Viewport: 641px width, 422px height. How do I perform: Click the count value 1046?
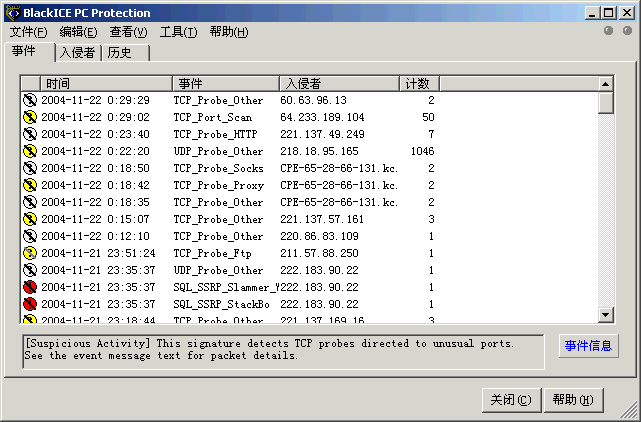(x=423, y=151)
